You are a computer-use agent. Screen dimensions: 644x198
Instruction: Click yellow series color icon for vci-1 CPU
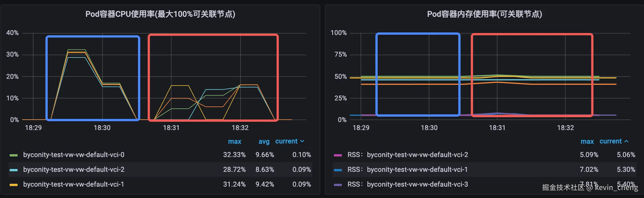14,185
